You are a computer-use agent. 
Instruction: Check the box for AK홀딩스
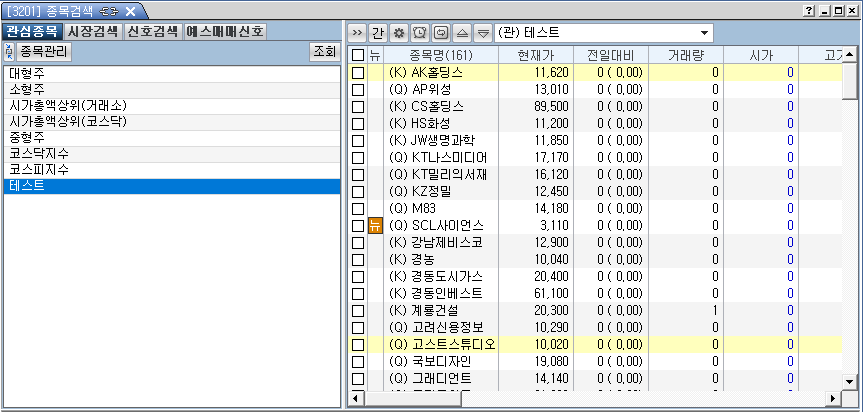[358, 73]
